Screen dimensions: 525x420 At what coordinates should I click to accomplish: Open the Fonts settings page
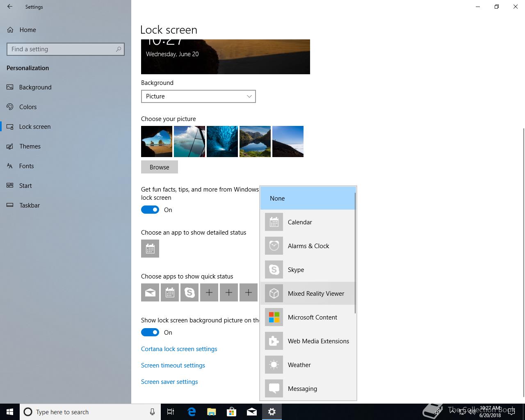(66, 166)
